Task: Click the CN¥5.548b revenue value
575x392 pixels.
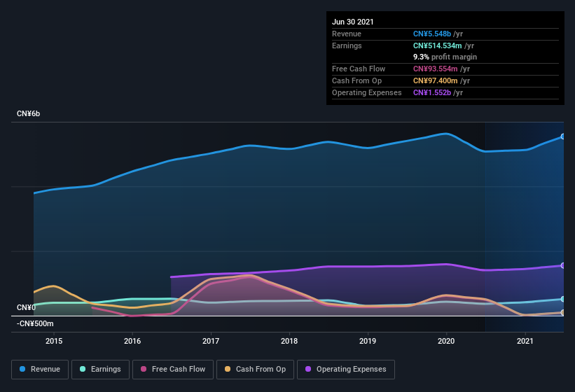Action: (x=432, y=34)
